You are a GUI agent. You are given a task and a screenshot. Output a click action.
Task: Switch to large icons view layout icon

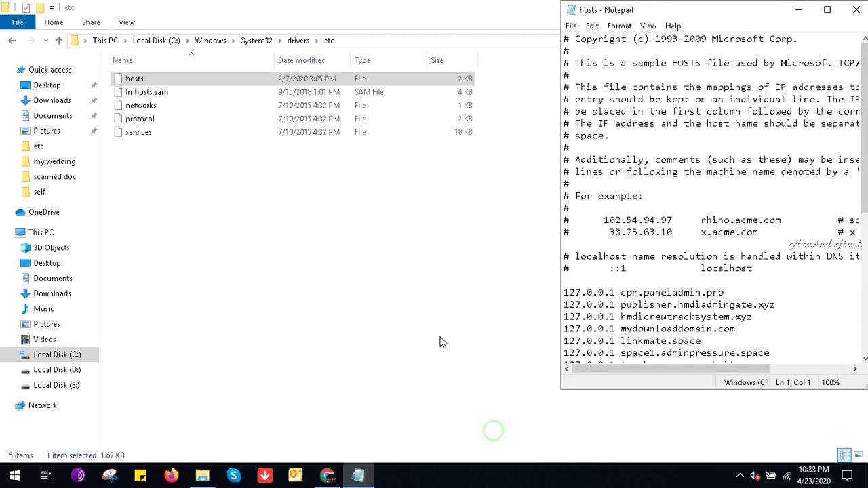858,455
